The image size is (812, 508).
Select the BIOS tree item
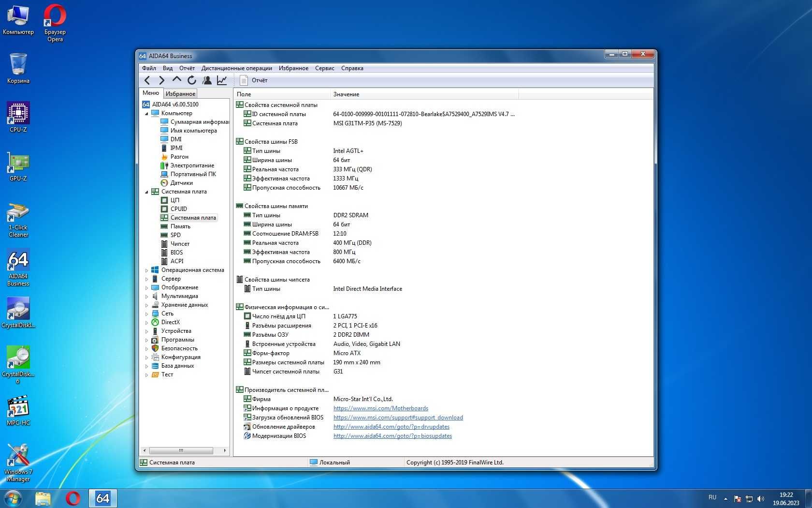176,253
